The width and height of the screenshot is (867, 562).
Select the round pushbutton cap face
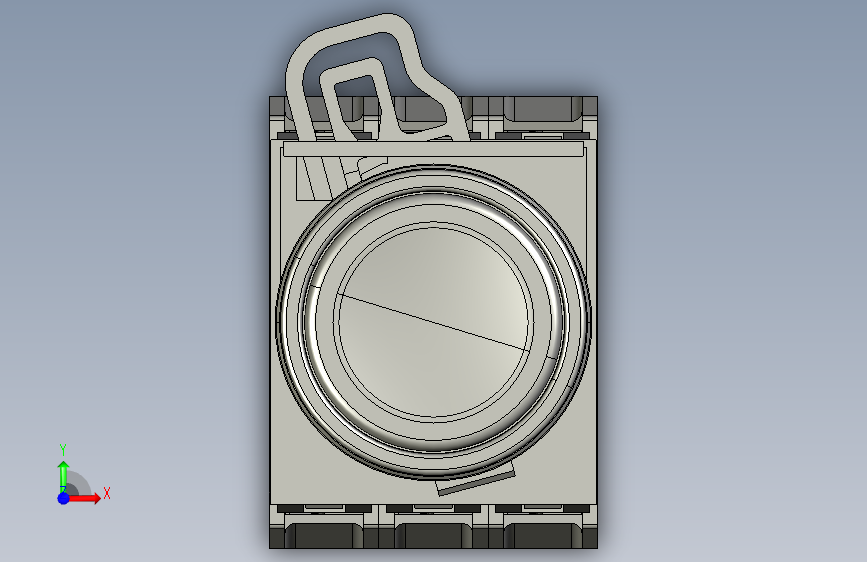point(433,320)
